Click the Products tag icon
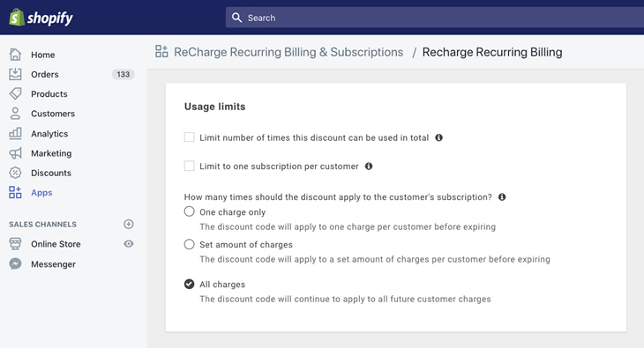The width and height of the screenshot is (644, 348). (x=15, y=93)
